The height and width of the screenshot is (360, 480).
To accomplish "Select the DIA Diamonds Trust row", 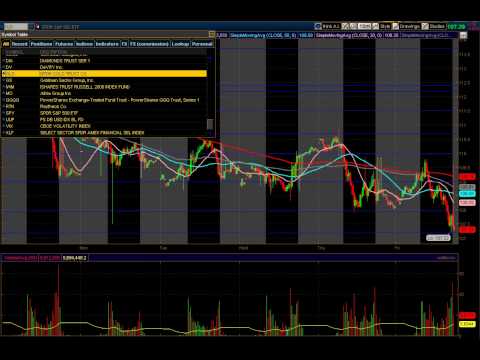I will click(104, 61).
